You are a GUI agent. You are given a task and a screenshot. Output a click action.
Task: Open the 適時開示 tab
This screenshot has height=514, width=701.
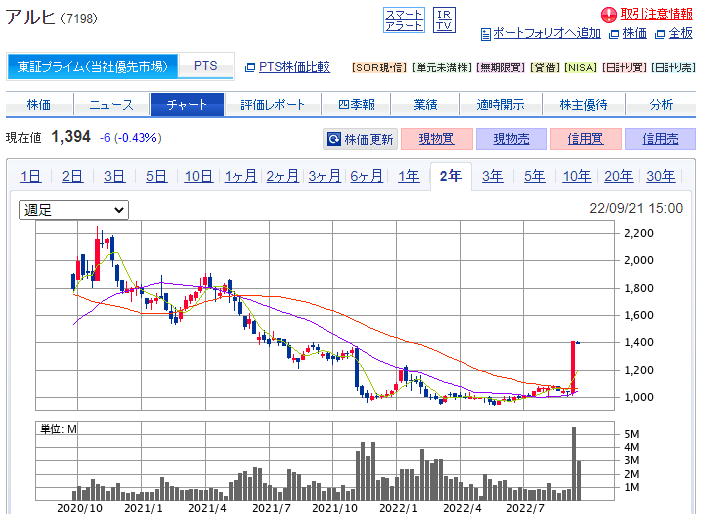(501, 105)
